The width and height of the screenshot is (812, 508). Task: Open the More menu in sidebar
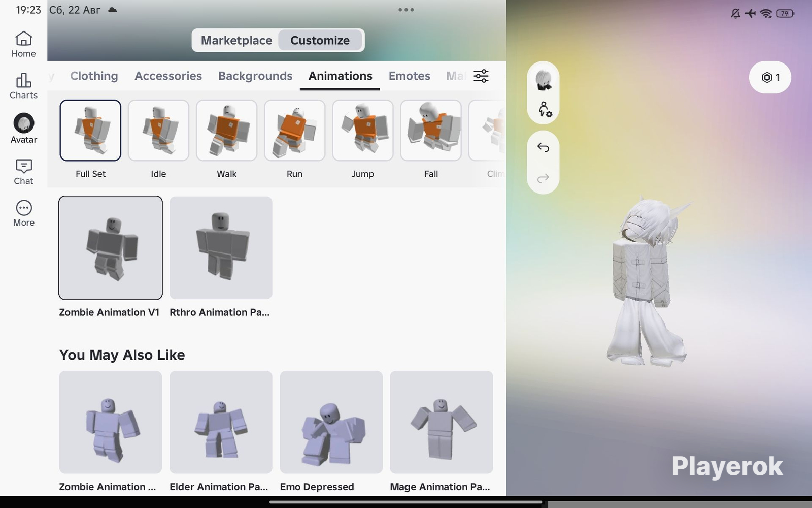click(23, 213)
